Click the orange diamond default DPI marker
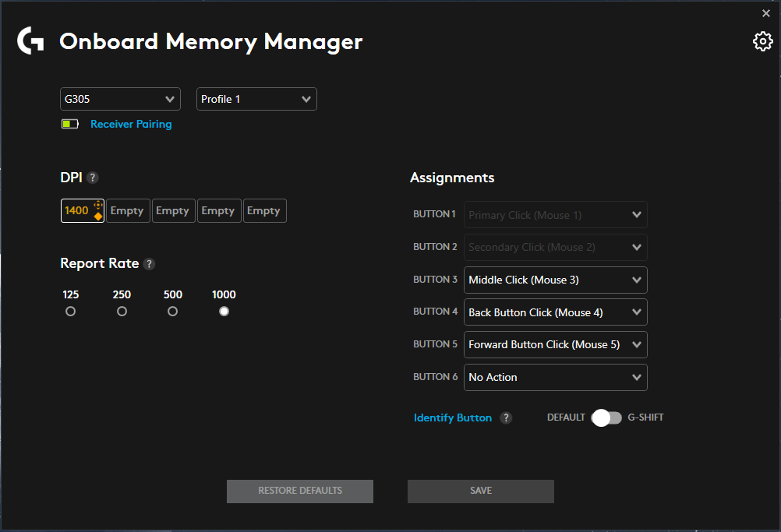The width and height of the screenshot is (781, 532). [x=98, y=217]
